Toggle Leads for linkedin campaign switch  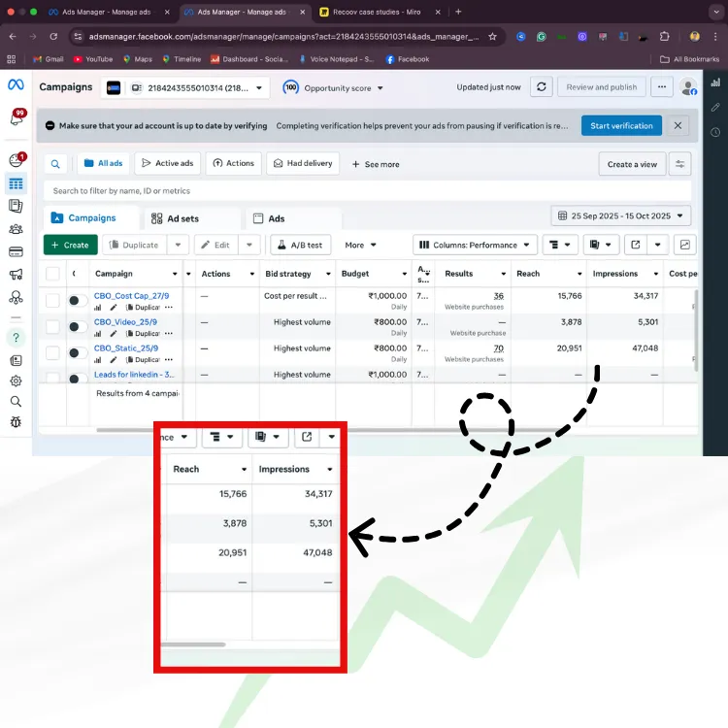pos(78,378)
